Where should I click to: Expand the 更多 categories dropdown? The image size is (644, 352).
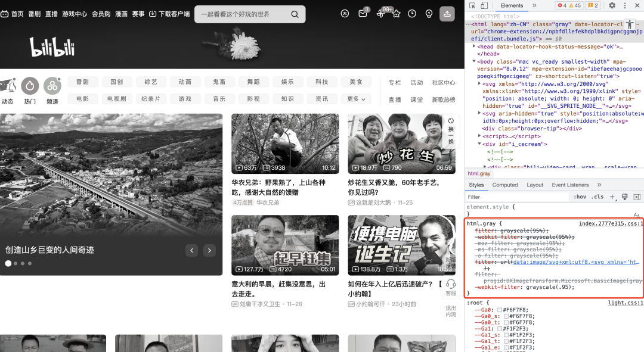[356, 99]
